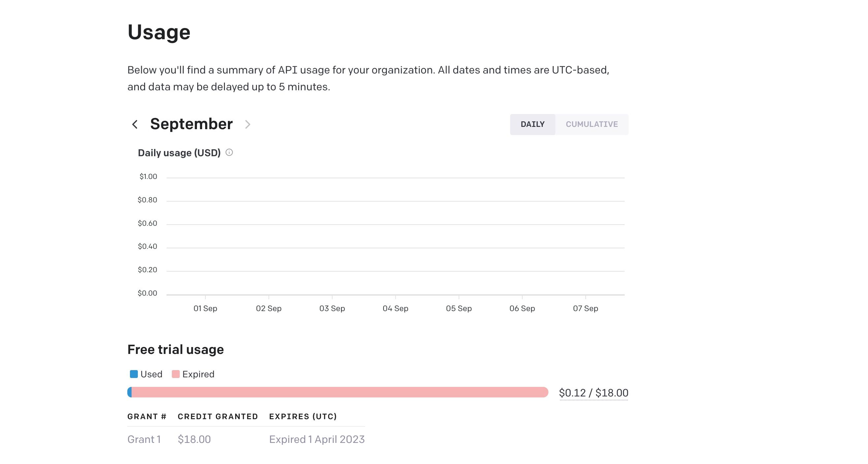The height and width of the screenshot is (464, 868).
Task: Open the $0.12 / $18.00 credit breakdown
Action: tap(593, 392)
